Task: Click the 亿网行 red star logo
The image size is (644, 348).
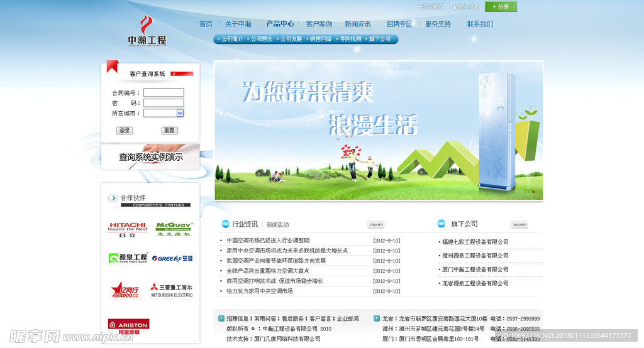Action: (x=127, y=290)
